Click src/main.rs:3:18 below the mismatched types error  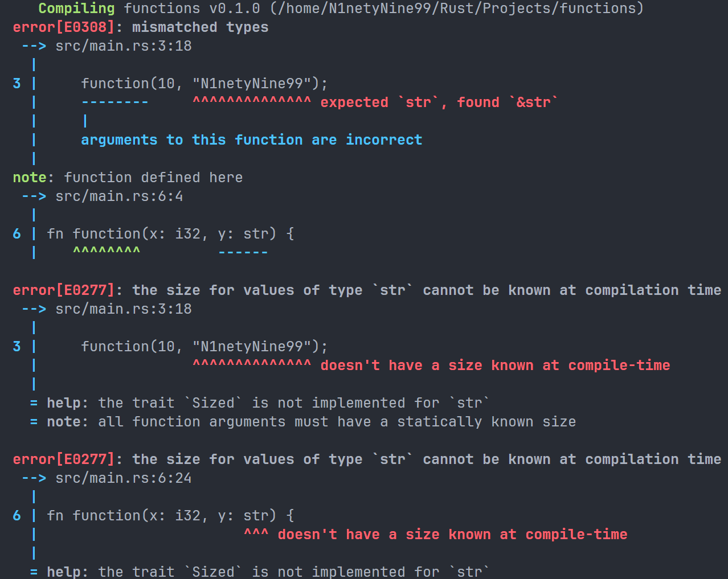(123, 46)
